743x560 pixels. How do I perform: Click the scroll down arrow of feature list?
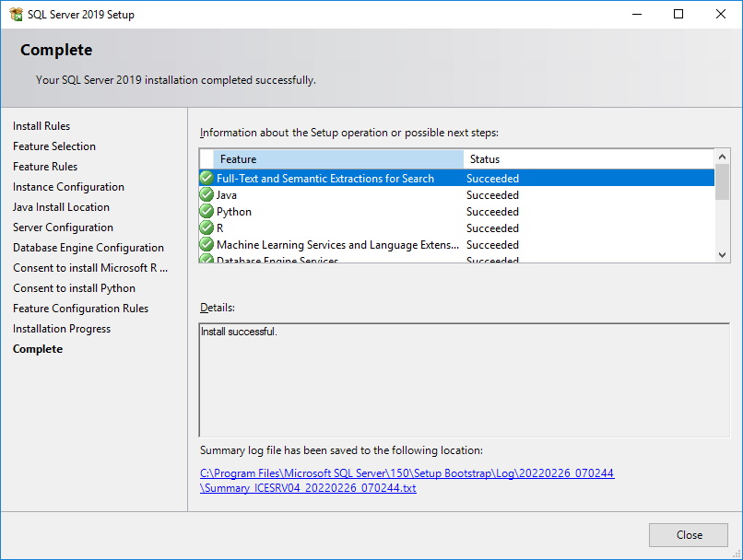click(x=722, y=255)
